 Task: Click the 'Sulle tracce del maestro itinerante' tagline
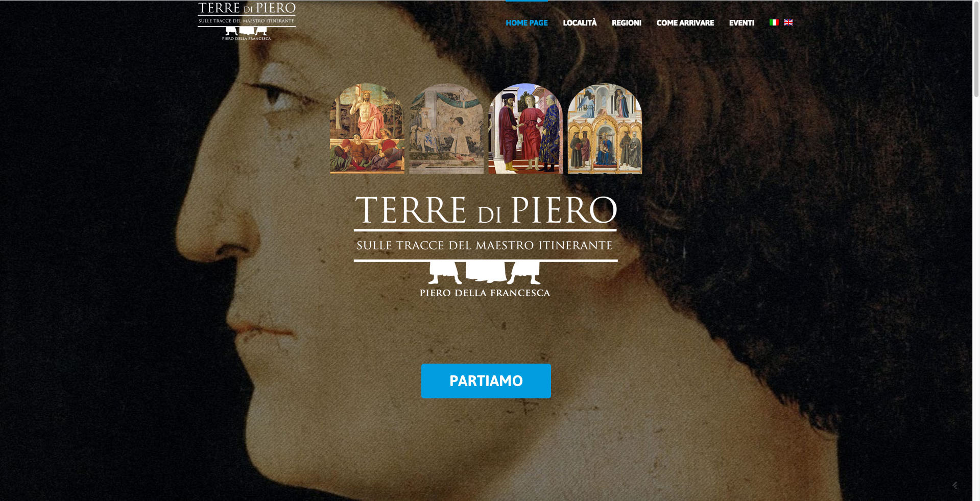485,246
